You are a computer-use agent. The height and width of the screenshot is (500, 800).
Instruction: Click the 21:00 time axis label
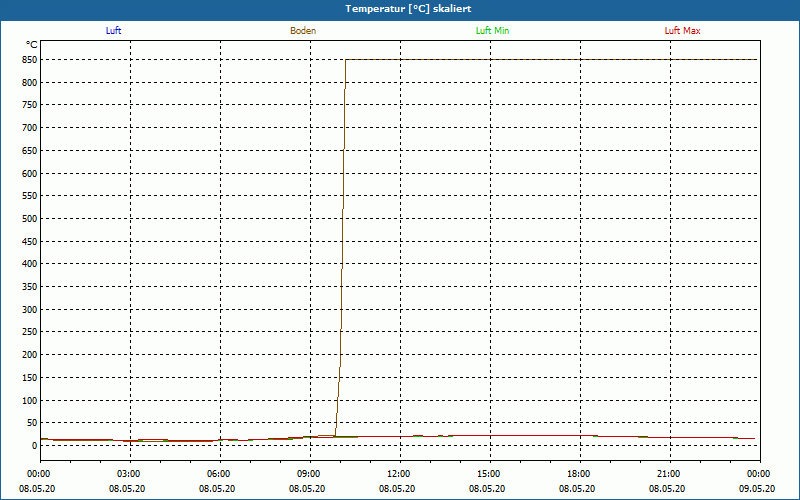pyautogui.click(x=670, y=474)
